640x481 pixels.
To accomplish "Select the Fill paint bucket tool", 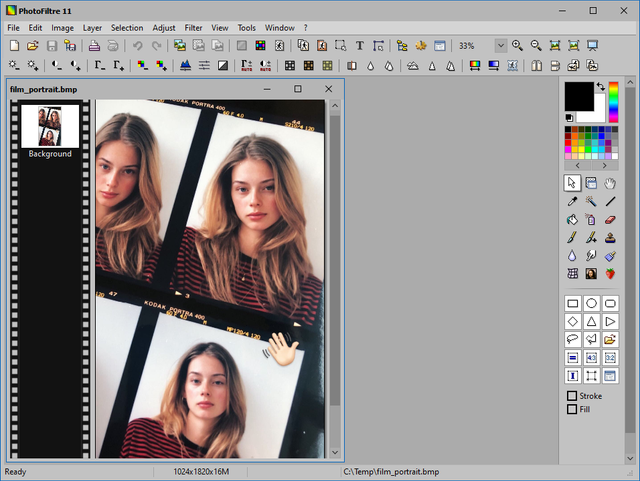I will click(572, 220).
